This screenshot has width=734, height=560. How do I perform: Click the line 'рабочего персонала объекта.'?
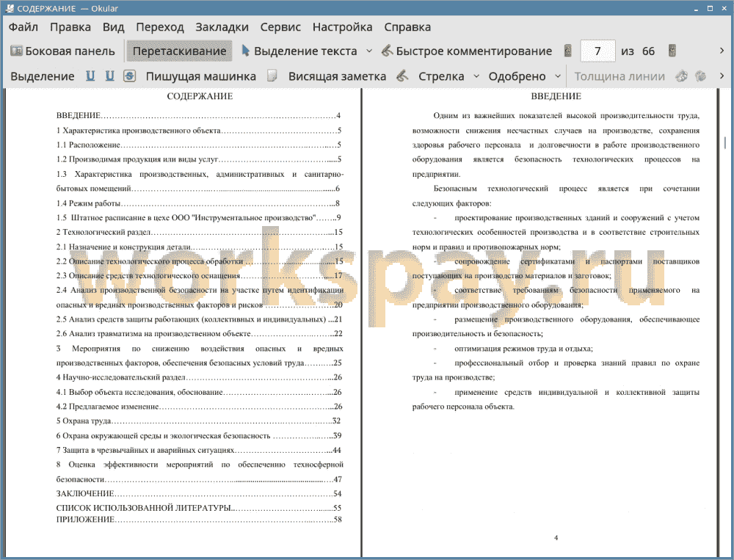(x=463, y=407)
